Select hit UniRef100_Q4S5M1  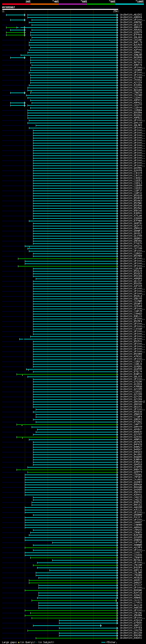coord(131,168)
